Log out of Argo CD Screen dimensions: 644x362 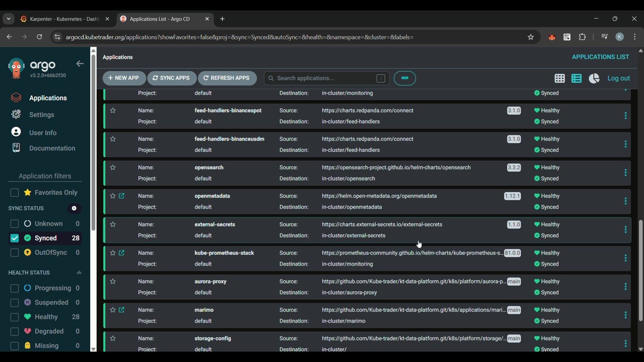tap(618, 78)
